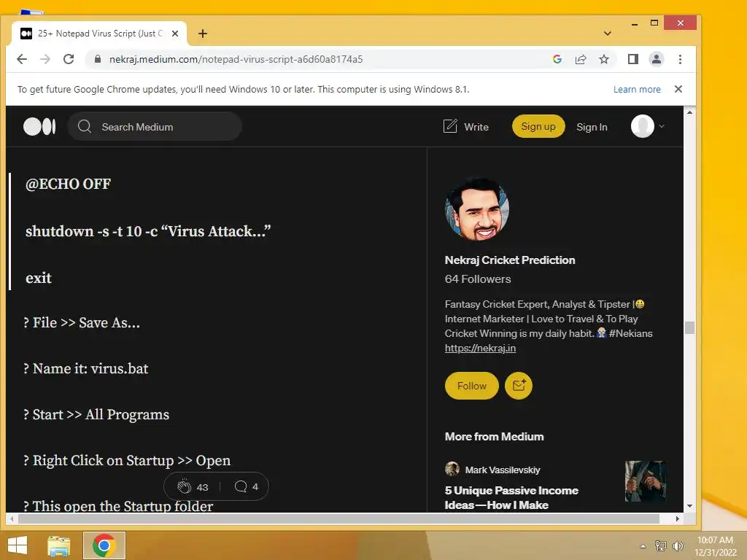747x560 pixels.
Task: Click the '? Start >> All Programs' line
Action: click(96, 415)
